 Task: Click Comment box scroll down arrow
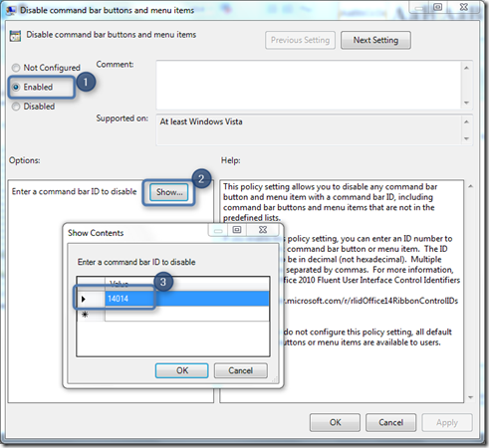pyautogui.click(x=466, y=103)
